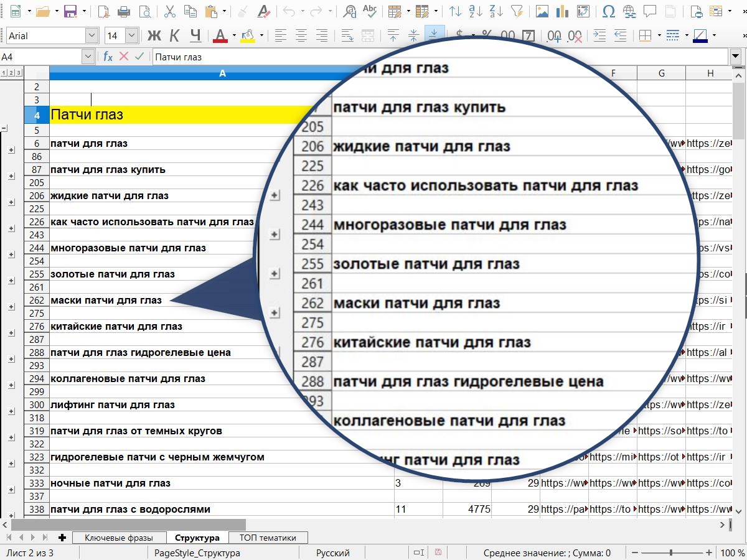Sort descending with the Z-A icon

[497, 11]
